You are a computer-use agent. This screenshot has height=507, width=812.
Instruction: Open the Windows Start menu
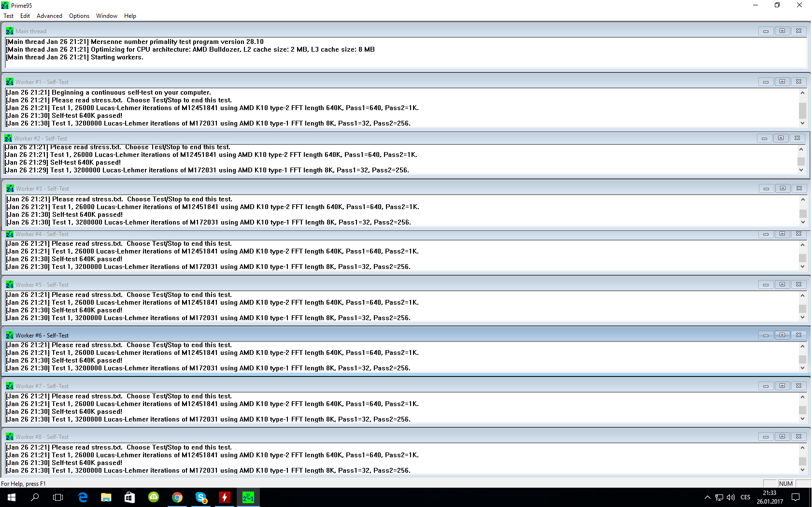pos(12,497)
